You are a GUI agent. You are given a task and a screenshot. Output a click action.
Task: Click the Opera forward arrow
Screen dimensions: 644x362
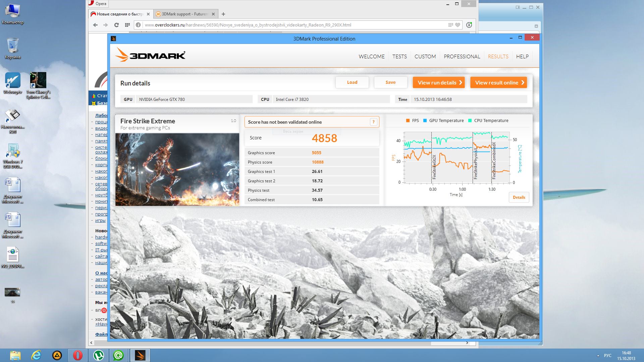(106, 25)
